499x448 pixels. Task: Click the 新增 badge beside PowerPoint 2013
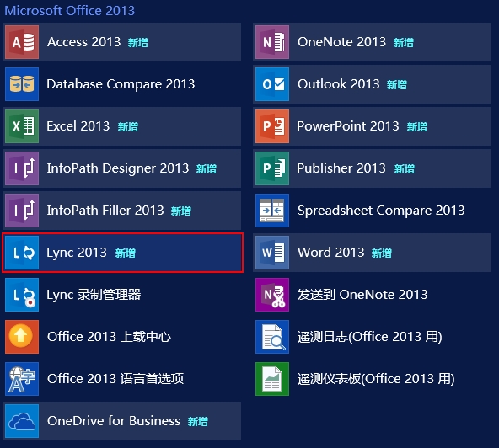pyautogui.click(x=417, y=127)
